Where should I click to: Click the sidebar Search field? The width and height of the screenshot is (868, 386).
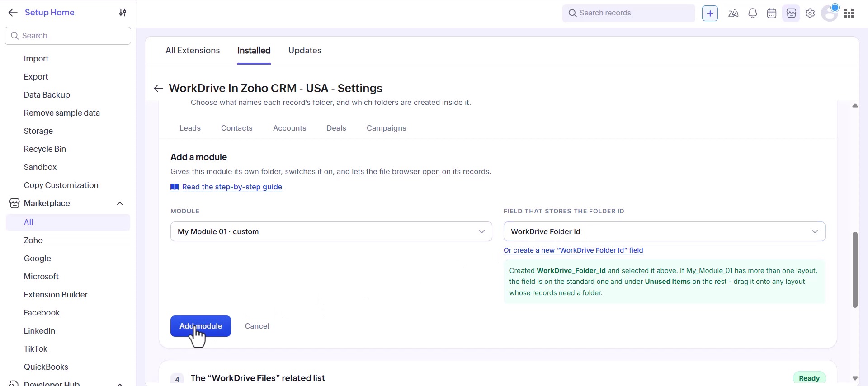(68, 36)
